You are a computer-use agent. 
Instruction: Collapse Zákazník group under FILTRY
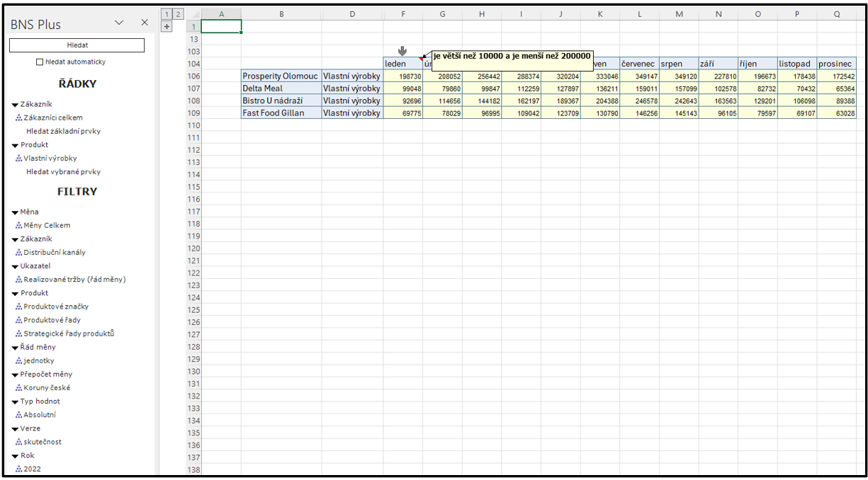(15, 239)
